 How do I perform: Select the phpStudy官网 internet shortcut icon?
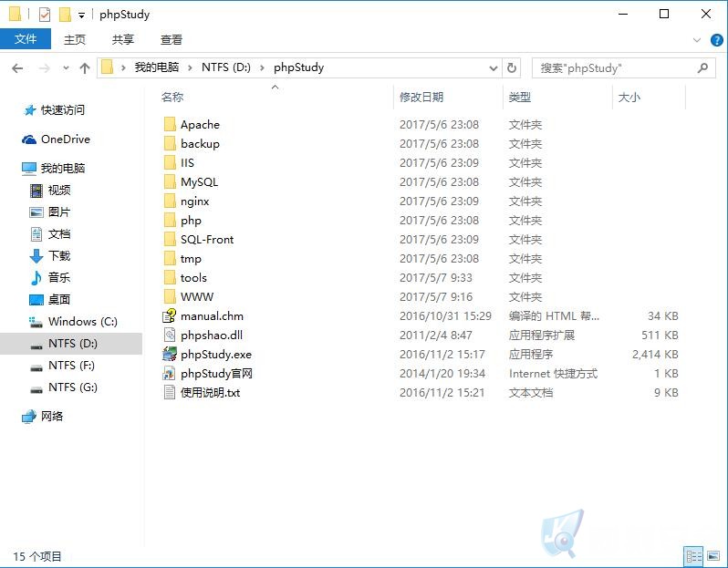pos(170,373)
